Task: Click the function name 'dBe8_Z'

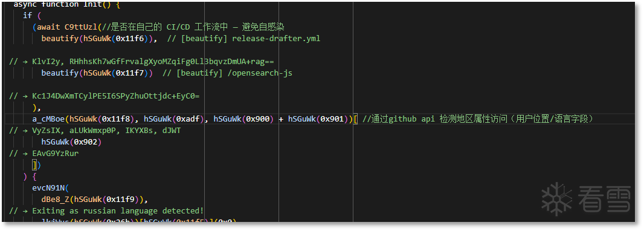Action: click(x=56, y=200)
